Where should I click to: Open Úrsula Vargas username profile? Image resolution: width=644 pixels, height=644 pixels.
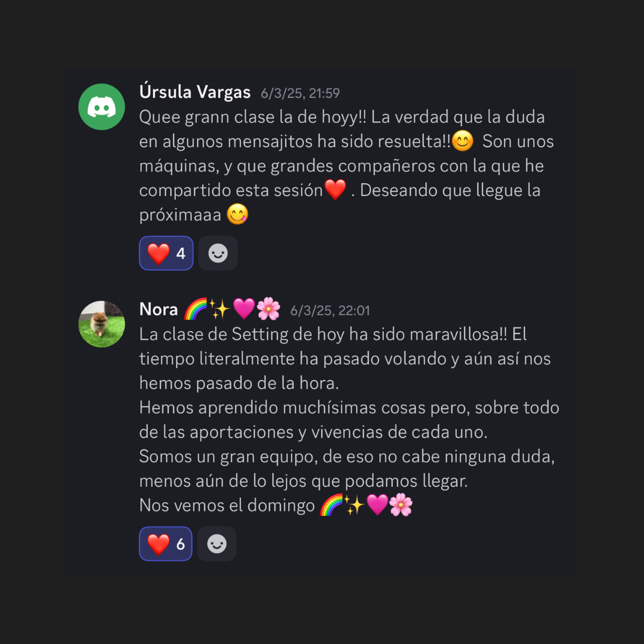tap(194, 92)
